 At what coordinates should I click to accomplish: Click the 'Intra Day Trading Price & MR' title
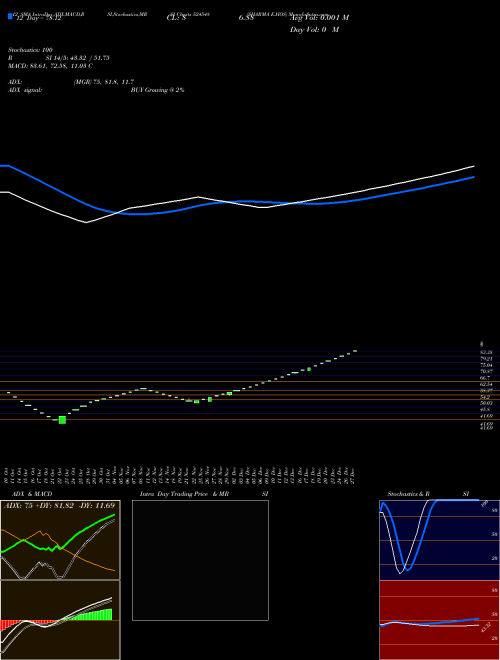click(184, 494)
